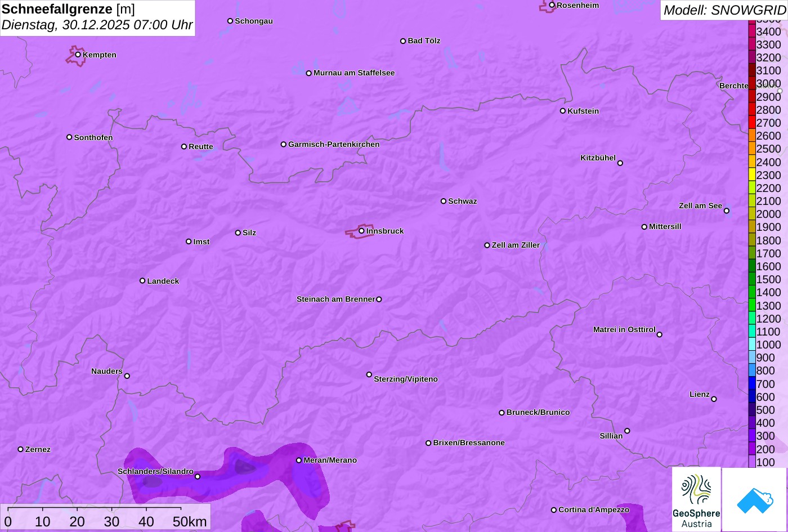Select the Bruneck/Brunico label
Screen dimensions: 788x532
[x=538, y=412]
